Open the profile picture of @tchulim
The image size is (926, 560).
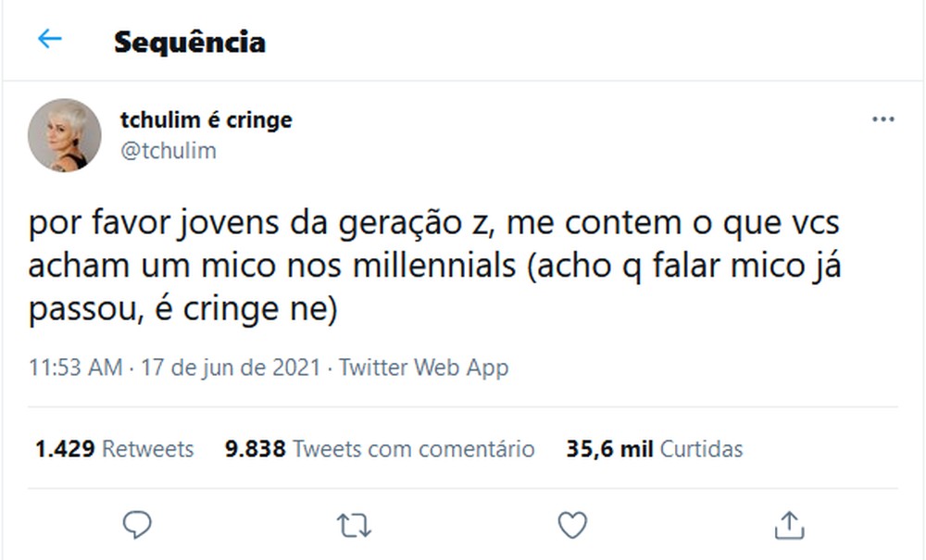[65, 134]
